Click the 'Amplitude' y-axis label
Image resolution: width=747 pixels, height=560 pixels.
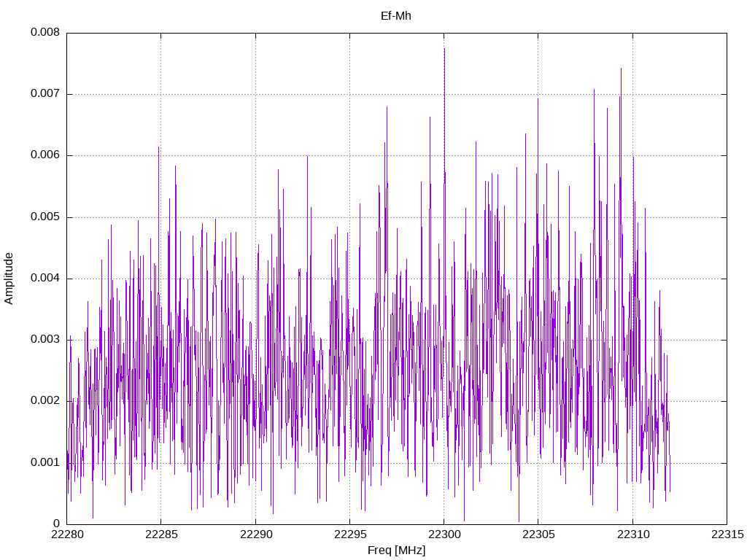9,279
